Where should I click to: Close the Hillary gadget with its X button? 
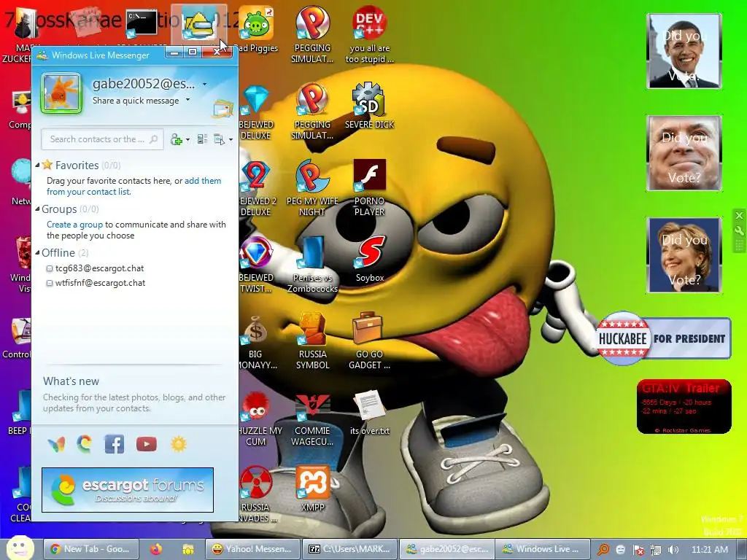tap(739, 216)
